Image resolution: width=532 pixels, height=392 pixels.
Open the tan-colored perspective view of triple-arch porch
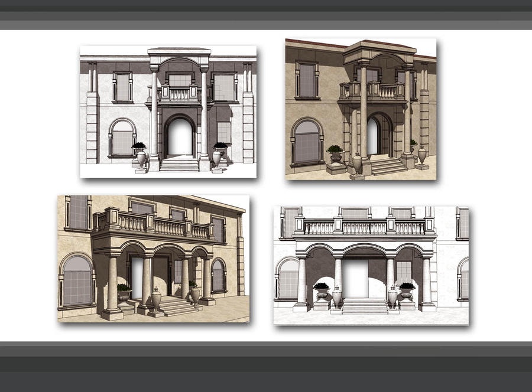[153, 259]
